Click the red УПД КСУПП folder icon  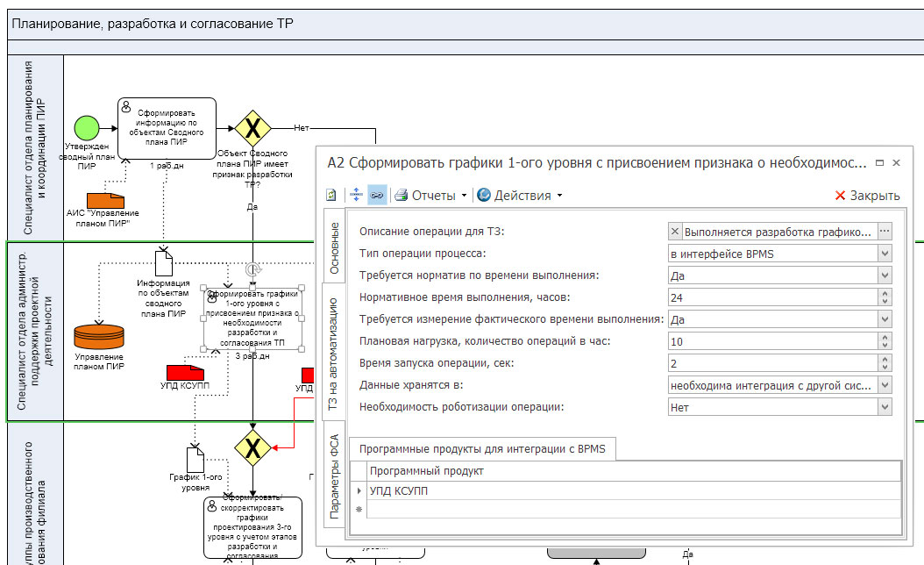[185, 373]
